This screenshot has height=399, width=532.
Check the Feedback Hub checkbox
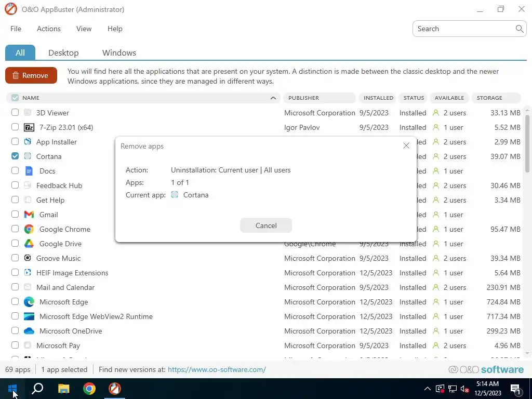(15, 185)
